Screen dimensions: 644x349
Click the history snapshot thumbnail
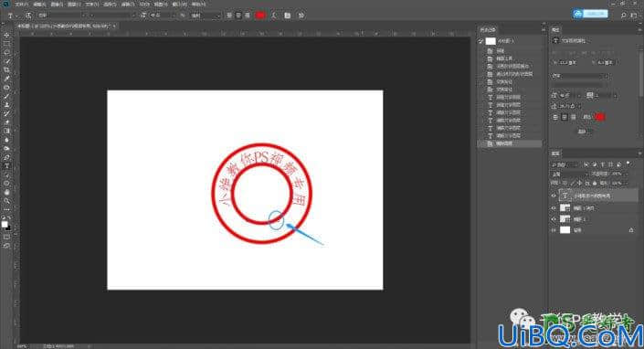coord(491,41)
